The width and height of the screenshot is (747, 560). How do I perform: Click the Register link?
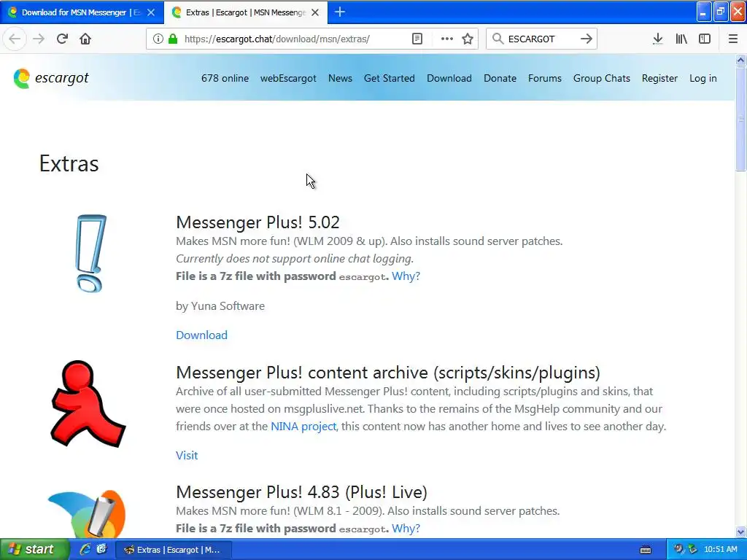tap(659, 78)
